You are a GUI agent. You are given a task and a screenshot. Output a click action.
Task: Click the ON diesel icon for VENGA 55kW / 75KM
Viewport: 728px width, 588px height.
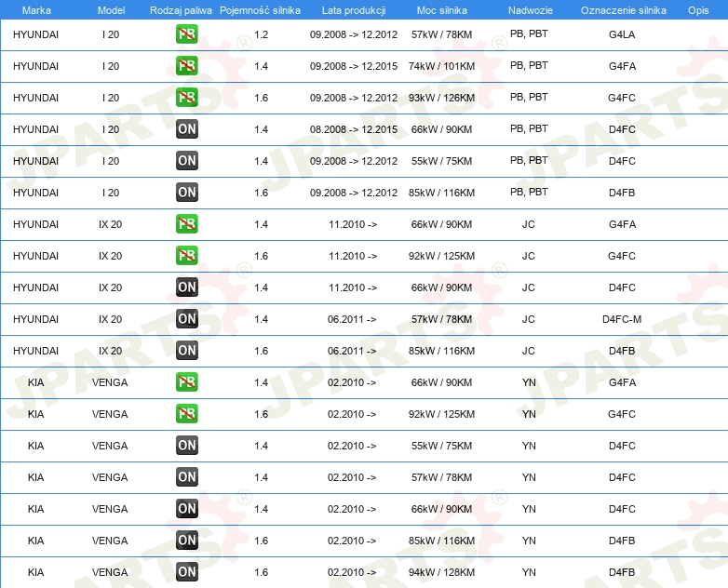pos(186,445)
